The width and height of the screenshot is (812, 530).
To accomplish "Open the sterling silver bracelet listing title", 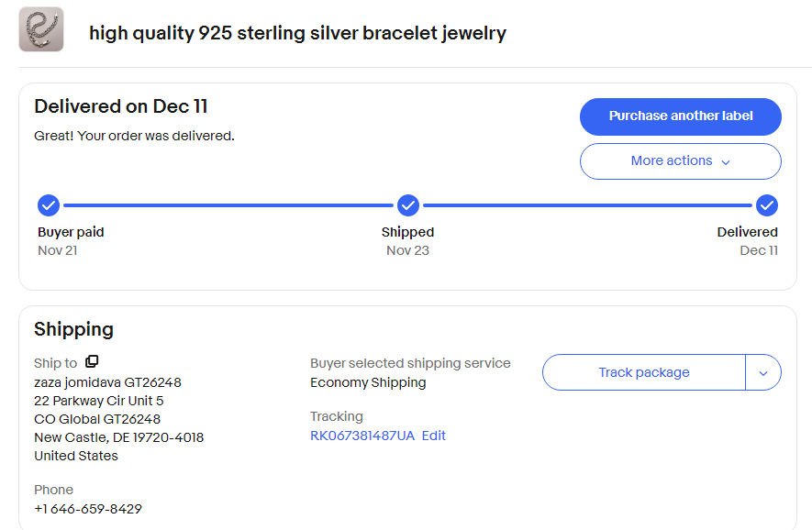I will [x=297, y=33].
